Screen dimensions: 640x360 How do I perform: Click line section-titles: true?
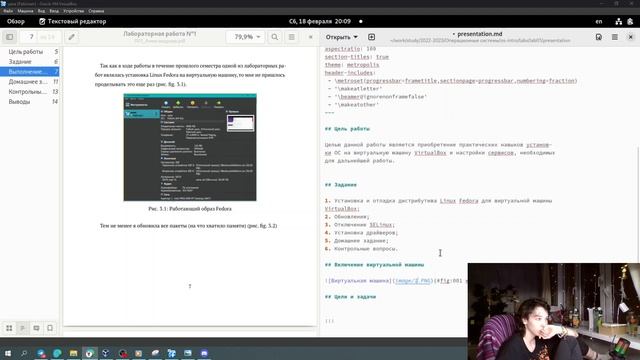click(x=357, y=57)
